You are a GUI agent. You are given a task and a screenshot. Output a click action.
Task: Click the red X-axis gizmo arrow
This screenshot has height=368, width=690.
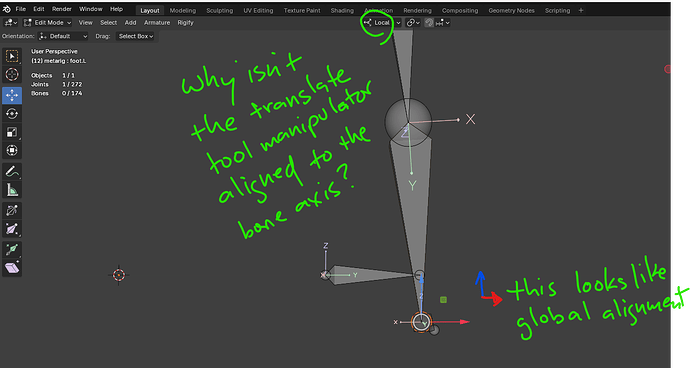[464, 322]
